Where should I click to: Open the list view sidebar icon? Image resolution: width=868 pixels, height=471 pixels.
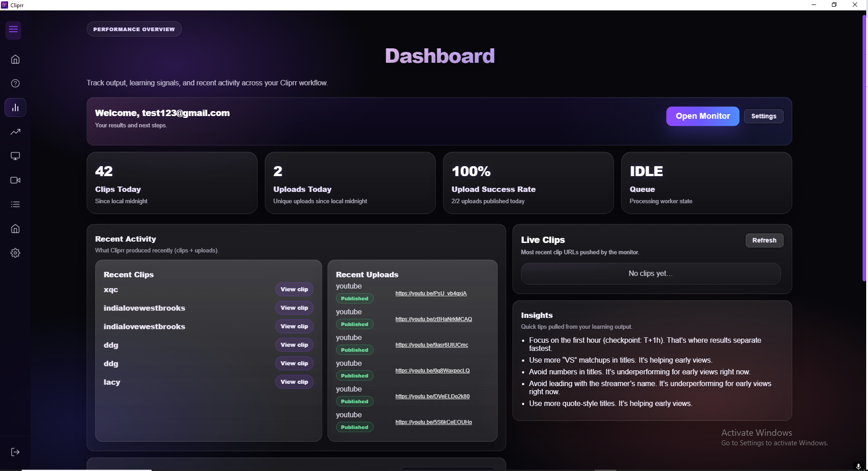point(15,205)
